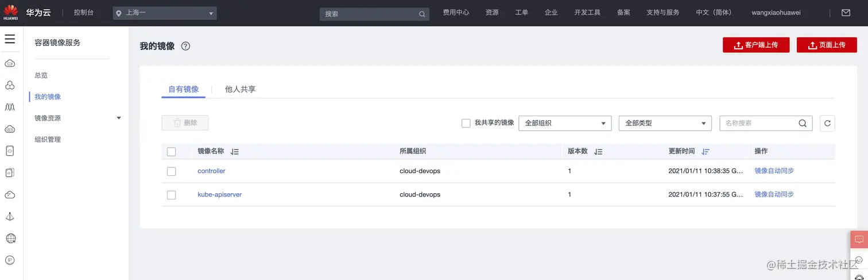Image resolution: width=868 pixels, height=280 pixels.
Task: Click the IP icon in the left rail
Action: 10,260
